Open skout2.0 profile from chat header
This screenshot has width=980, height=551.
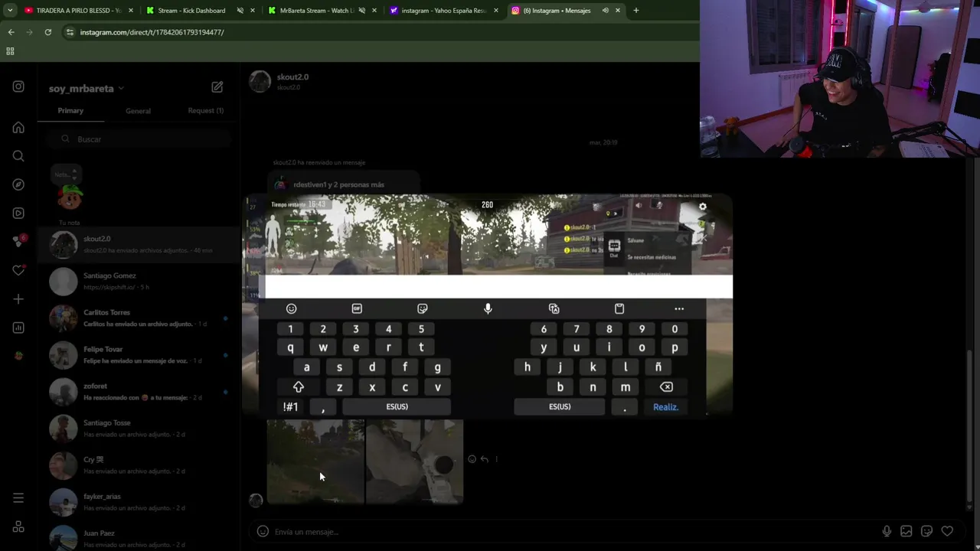292,77
